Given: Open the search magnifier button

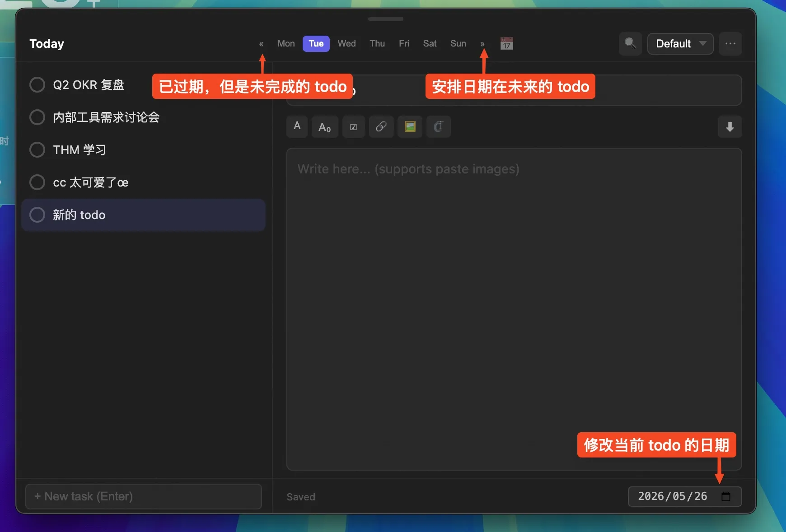Looking at the screenshot, I should (630, 44).
